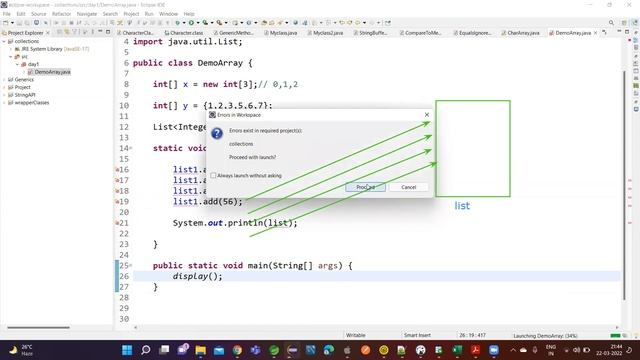Click the editor vertical scrollbar
This screenshot has height=360, width=640.
(624, 185)
